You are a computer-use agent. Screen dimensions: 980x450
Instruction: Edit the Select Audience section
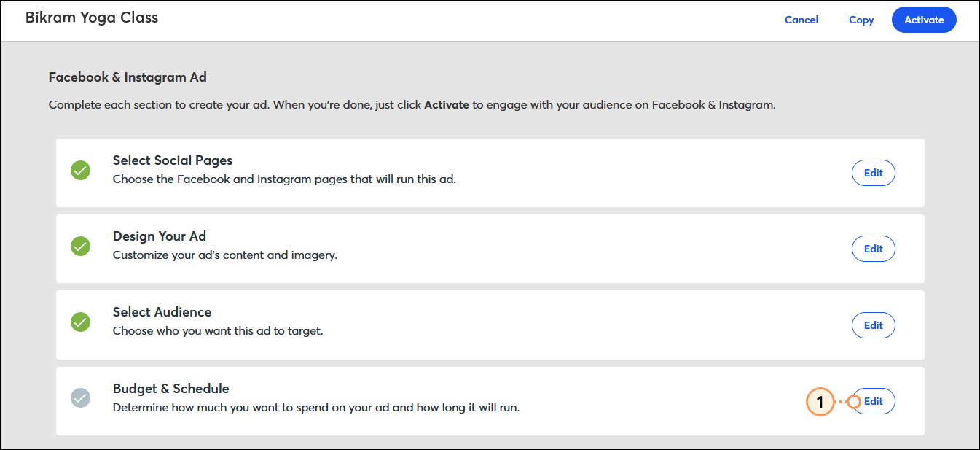point(874,325)
